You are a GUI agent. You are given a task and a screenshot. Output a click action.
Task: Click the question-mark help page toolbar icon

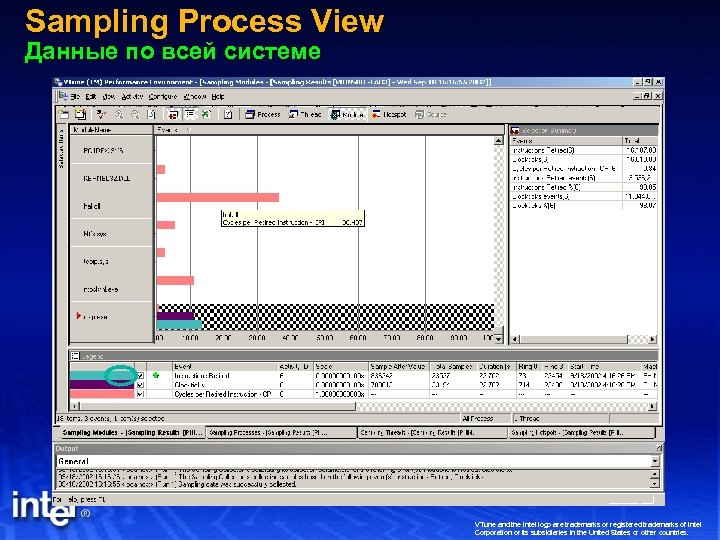(228, 114)
